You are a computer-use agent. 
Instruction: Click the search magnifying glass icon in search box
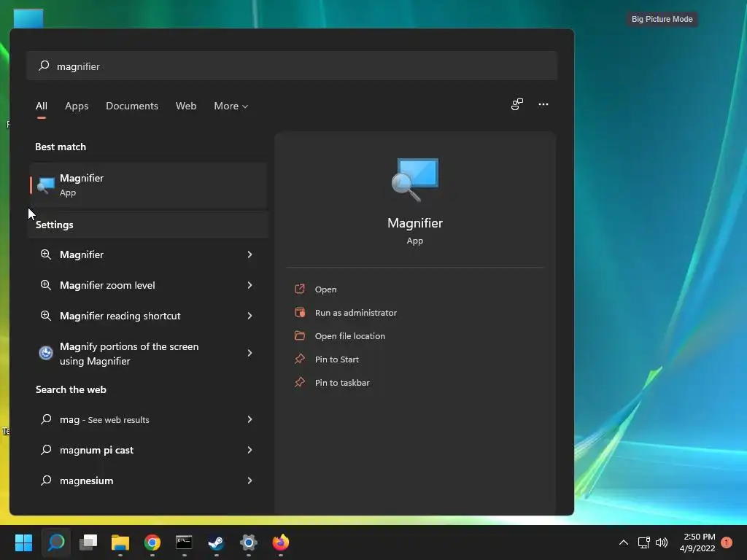(x=44, y=66)
